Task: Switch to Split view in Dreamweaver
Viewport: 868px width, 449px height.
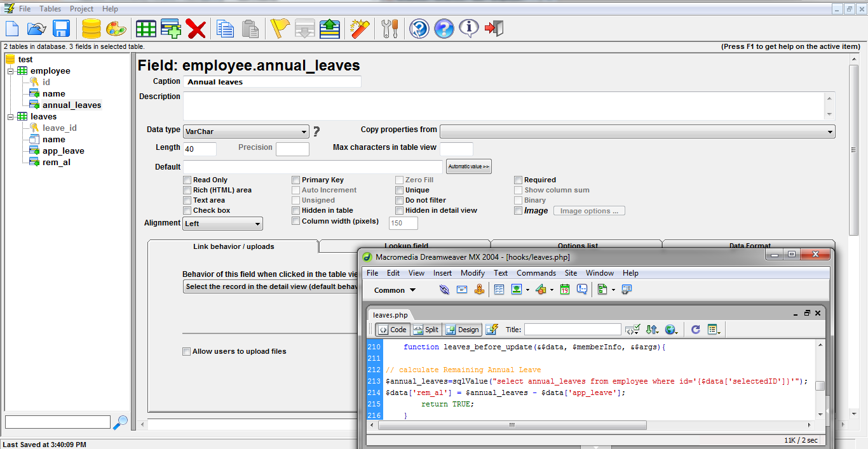Action: (x=426, y=330)
